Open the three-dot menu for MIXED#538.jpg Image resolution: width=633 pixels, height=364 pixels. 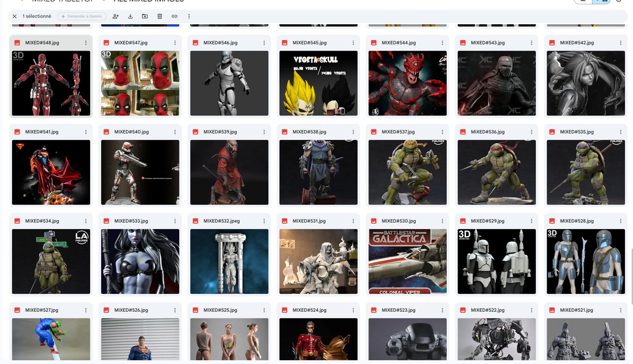tap(353, 132)
